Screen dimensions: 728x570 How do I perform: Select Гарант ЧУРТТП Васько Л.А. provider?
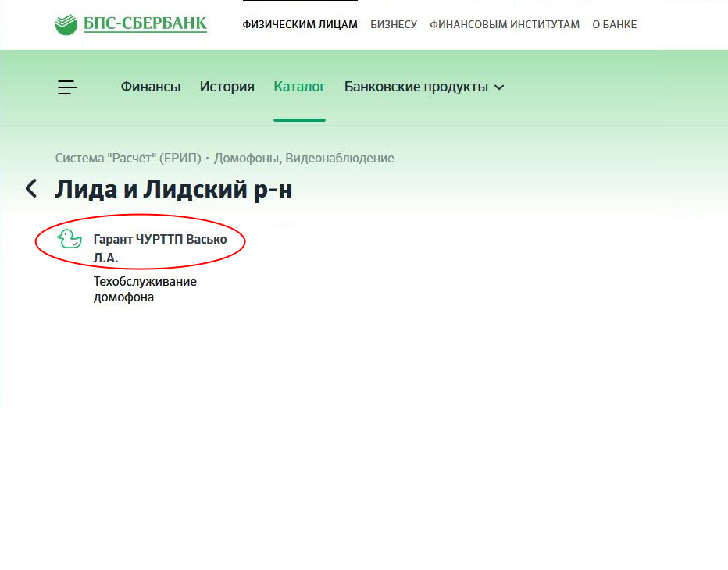coord(159,248)
